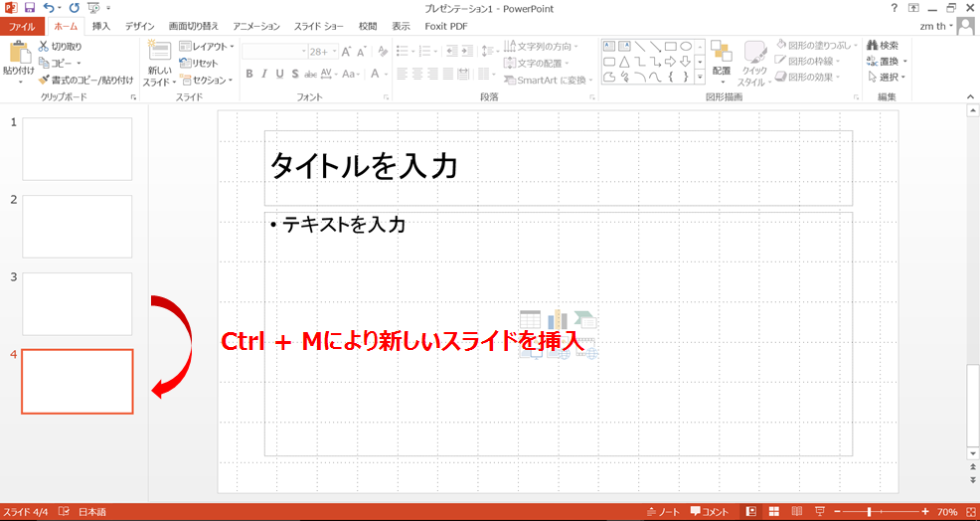Open shape fill (図形の塗りつぶし) dropdown
The width and height of the screenshot is (980, 521).
tap(816, 45)
